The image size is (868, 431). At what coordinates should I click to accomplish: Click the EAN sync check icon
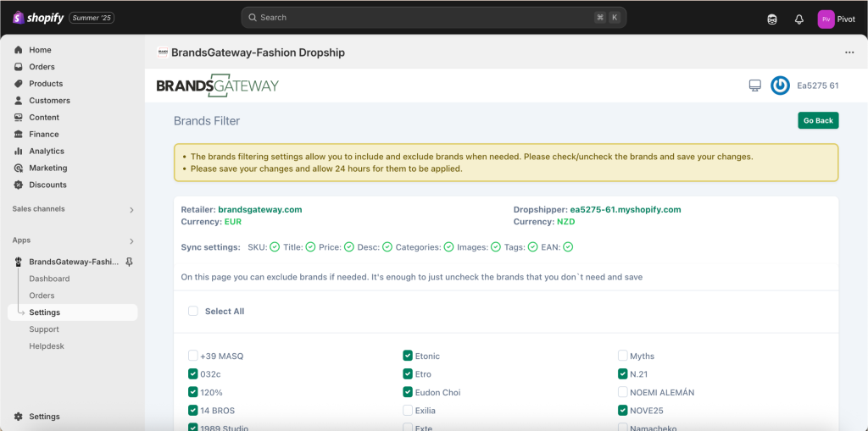point(567,246)
